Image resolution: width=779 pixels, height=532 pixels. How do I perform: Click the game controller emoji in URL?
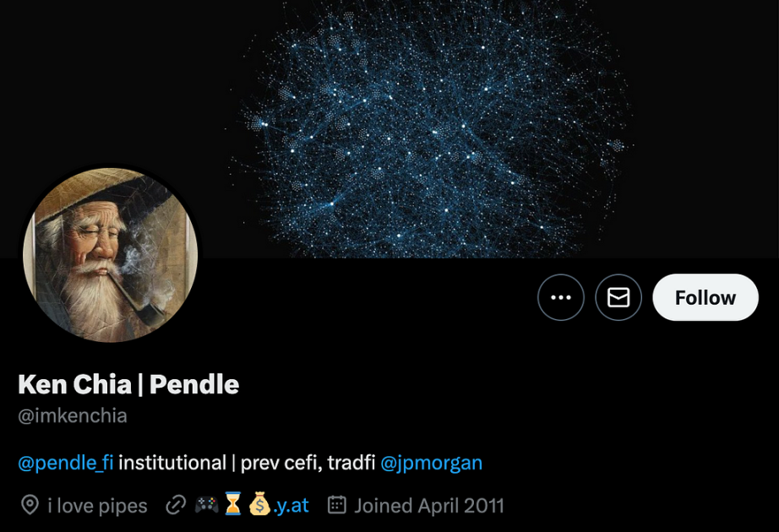[x=206, y=505]
